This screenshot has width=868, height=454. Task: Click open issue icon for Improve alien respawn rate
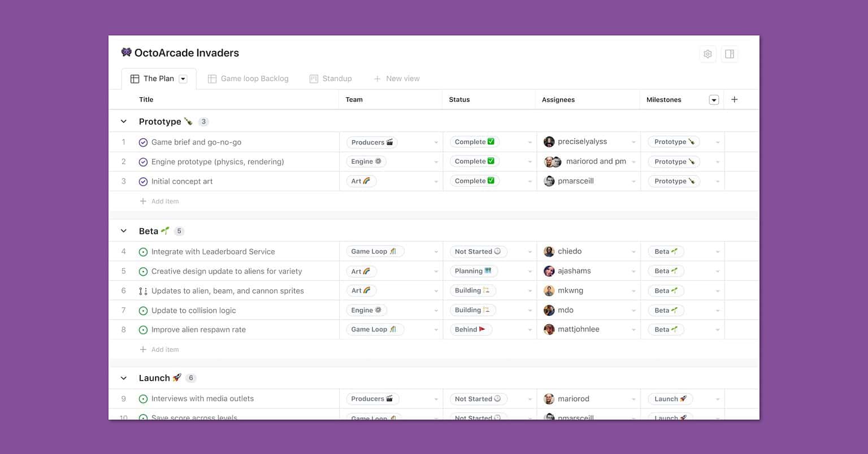tap(143, 330)
